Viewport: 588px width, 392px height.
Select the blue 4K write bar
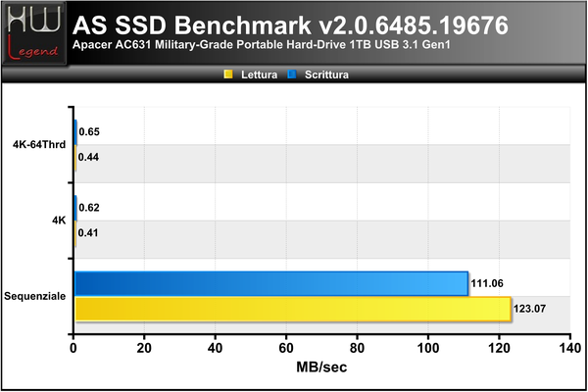(x=75, y=208)
